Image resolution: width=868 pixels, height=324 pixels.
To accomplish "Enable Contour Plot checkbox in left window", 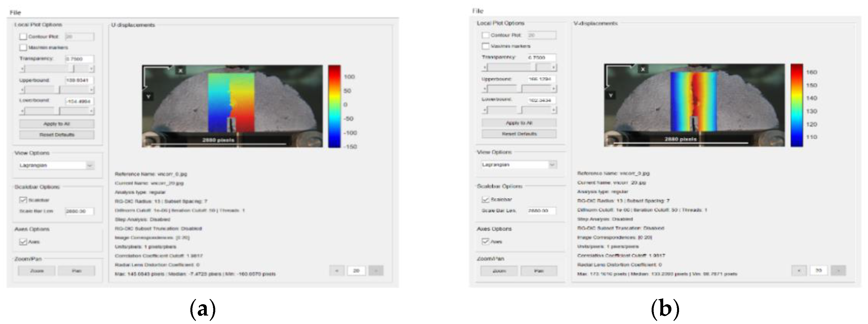I will pos(23,36).
